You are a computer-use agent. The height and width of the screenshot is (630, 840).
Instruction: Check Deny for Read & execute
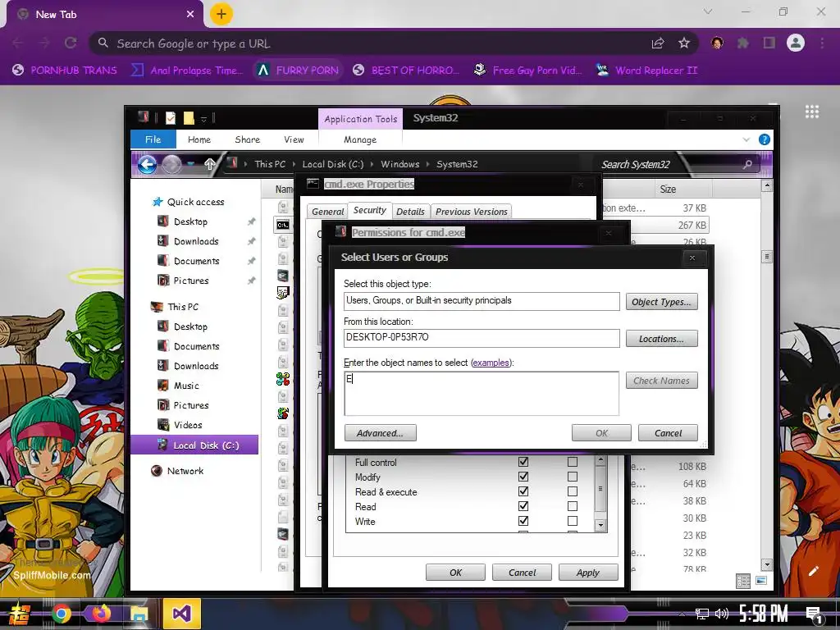coord(573,491)
